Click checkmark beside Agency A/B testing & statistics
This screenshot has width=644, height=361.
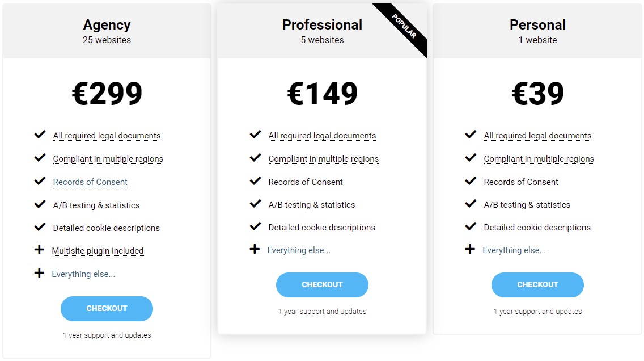(x=40, y=204)
